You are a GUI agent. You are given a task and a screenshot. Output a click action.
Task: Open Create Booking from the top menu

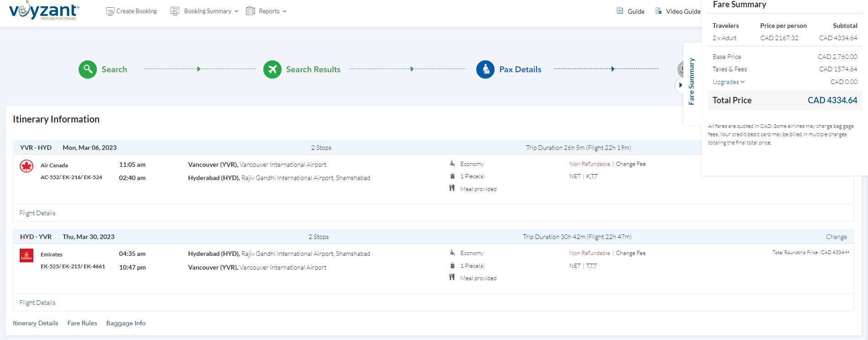tap(131, 11)
